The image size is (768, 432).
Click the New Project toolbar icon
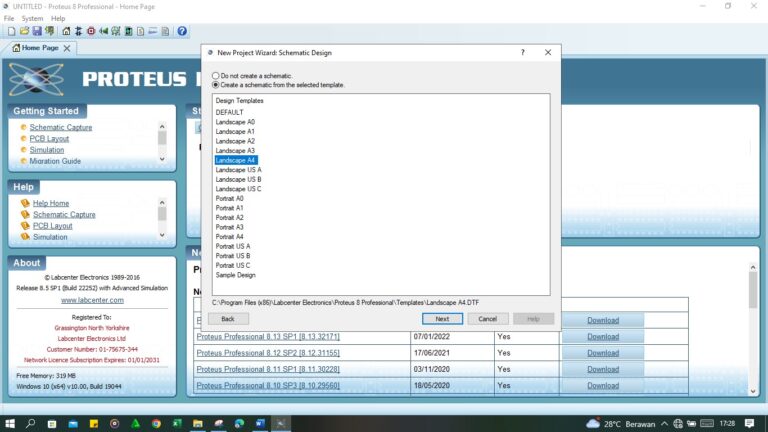click(11, 31)
